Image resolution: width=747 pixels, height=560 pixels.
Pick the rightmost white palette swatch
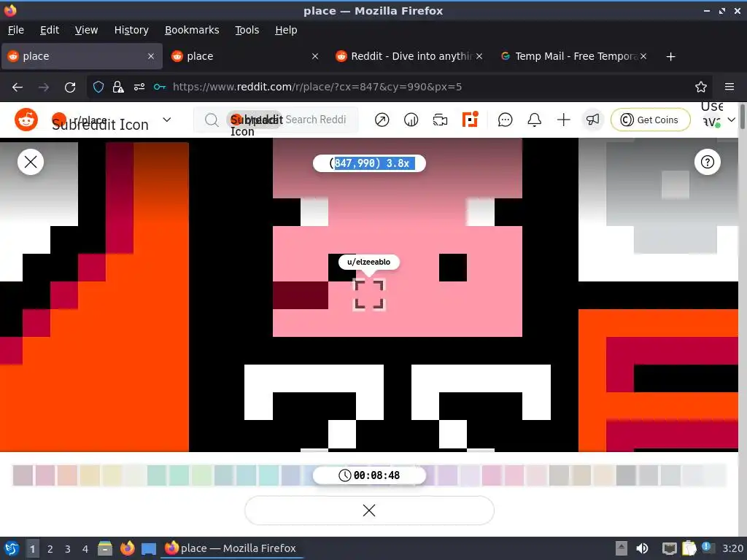point(715,475)
